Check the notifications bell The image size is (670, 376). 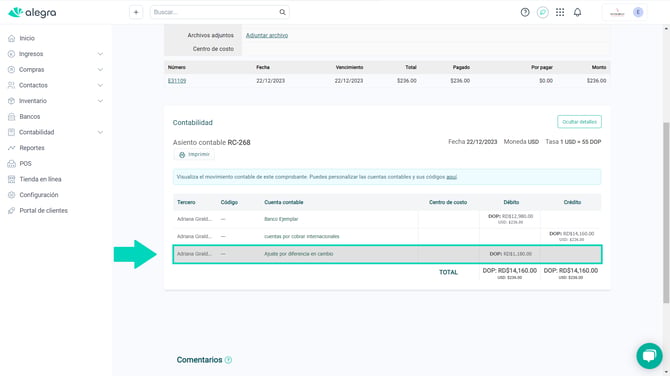[577, 12]
